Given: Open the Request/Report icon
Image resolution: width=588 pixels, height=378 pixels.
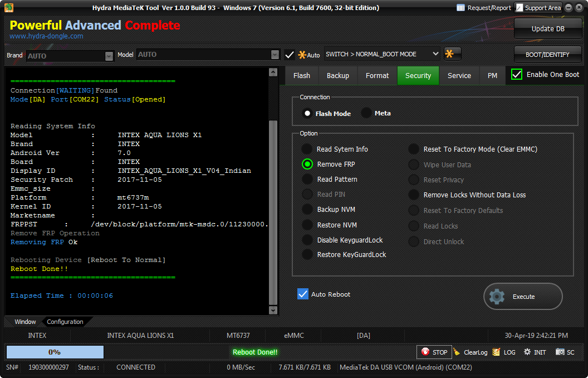Looking at the screenshot, I should point(461,8).
